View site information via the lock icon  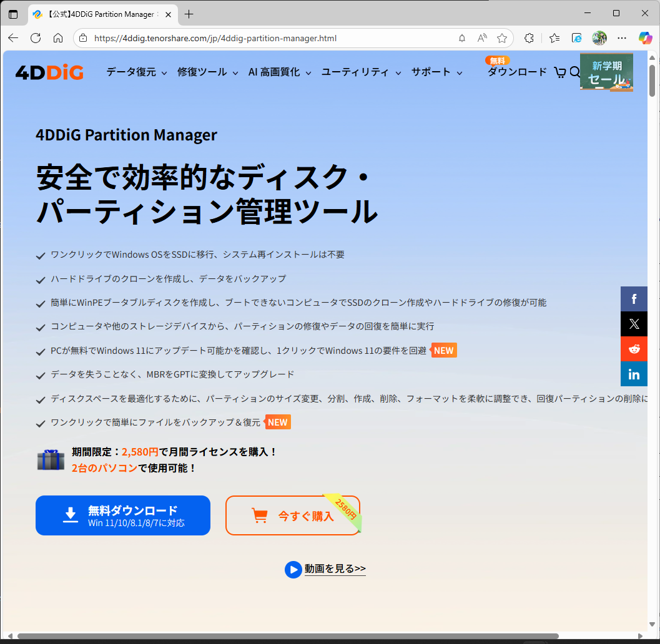point(83,38)
